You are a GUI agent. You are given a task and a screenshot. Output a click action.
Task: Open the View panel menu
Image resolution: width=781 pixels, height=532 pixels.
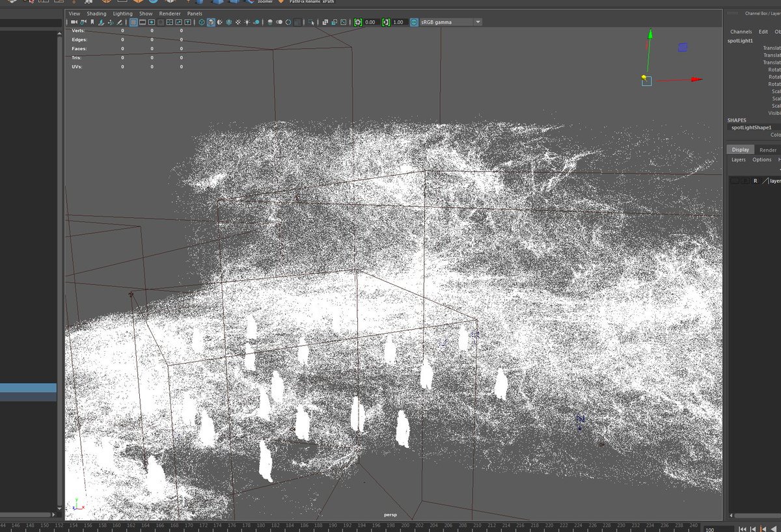74,13
